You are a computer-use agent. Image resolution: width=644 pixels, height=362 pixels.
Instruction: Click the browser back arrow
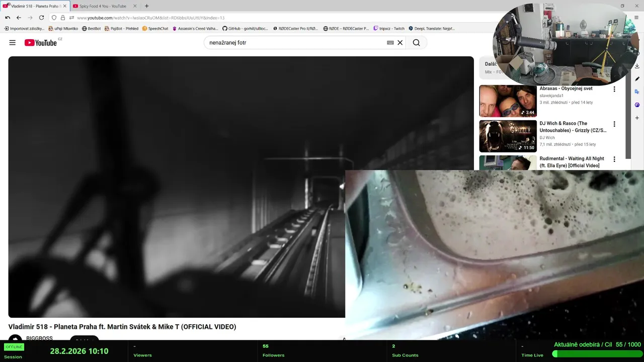tap(19, 18)
